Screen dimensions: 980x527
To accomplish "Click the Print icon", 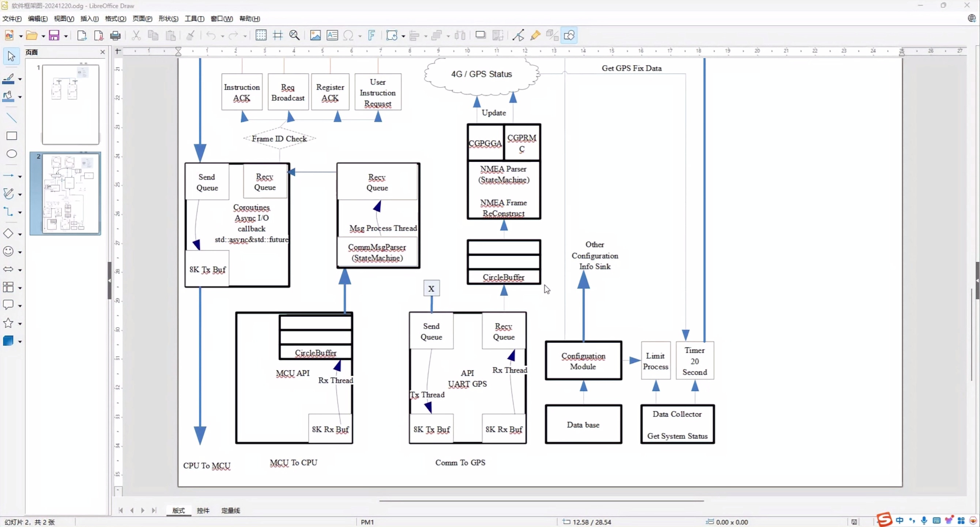I will [115, 35].
